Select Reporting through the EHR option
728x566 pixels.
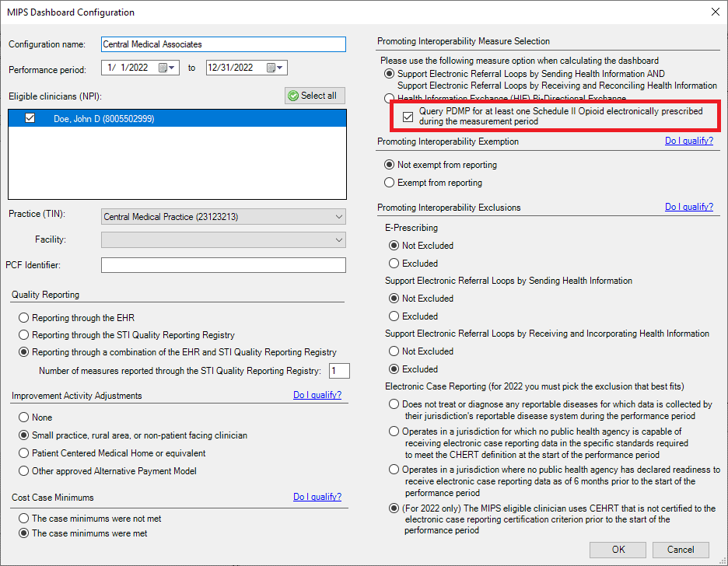[24, 318]
